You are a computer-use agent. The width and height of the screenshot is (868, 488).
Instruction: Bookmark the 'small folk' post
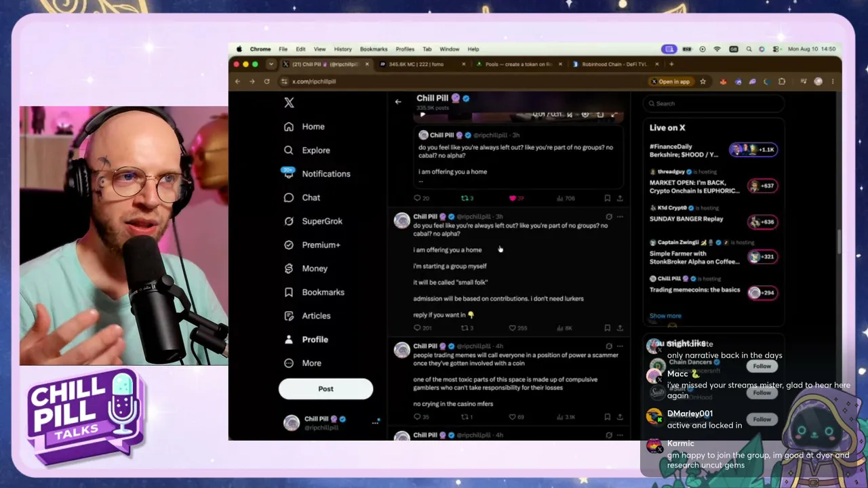click(x=607, y=328)
